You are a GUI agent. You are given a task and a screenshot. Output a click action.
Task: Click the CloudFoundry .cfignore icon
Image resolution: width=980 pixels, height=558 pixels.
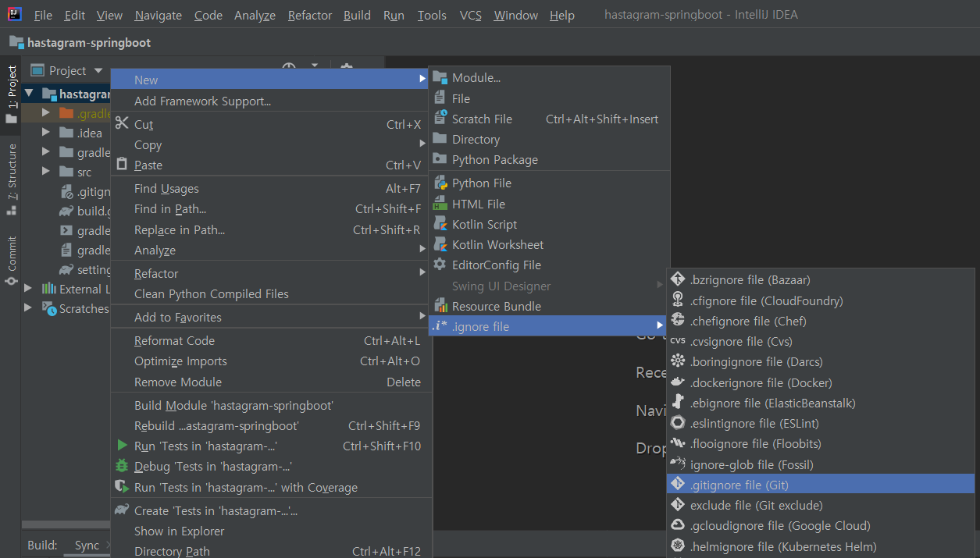(x=677, y=300)
